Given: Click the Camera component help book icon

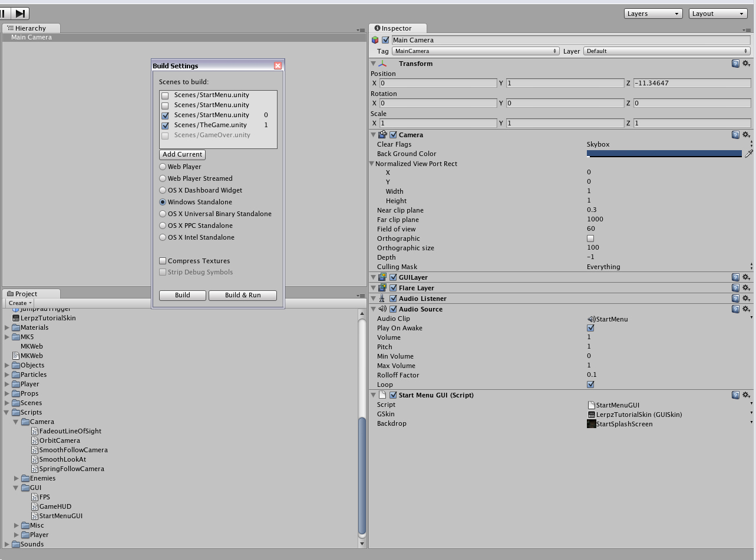Looking at the screenshot, I should 735,134.
